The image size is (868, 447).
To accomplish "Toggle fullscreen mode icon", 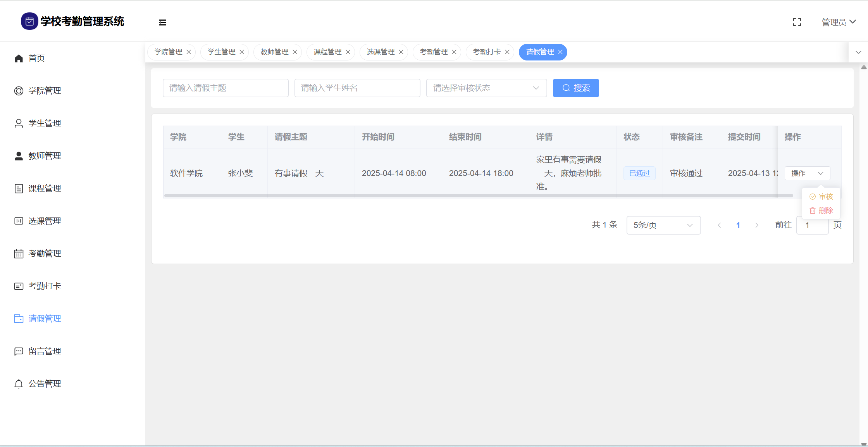I will pos(797,22).
